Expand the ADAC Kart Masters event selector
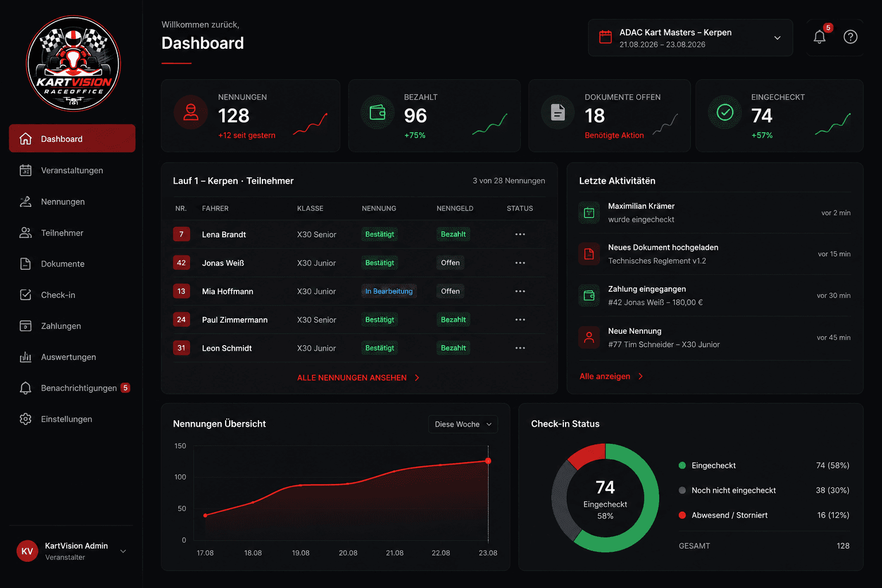 pyautogui.click(x=690, y=38)
